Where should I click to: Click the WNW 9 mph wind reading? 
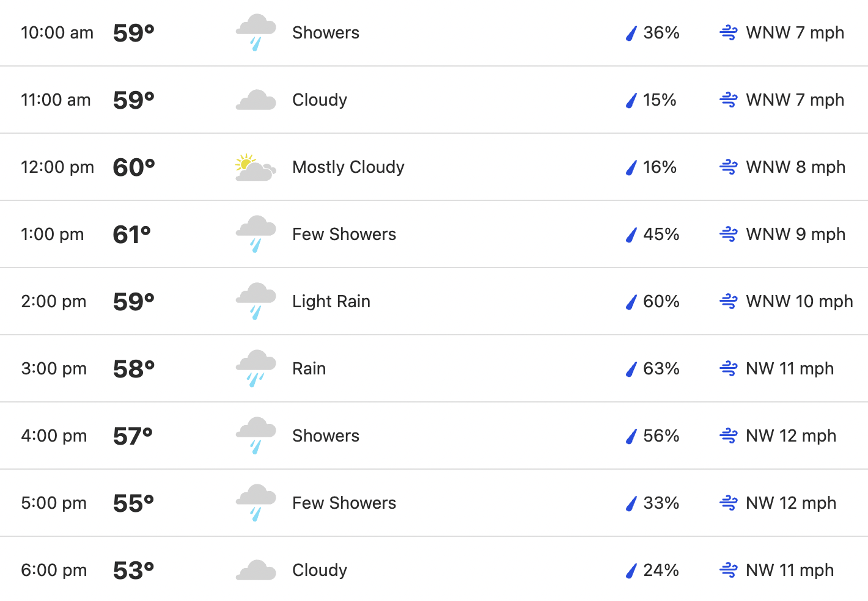point(796,235)
